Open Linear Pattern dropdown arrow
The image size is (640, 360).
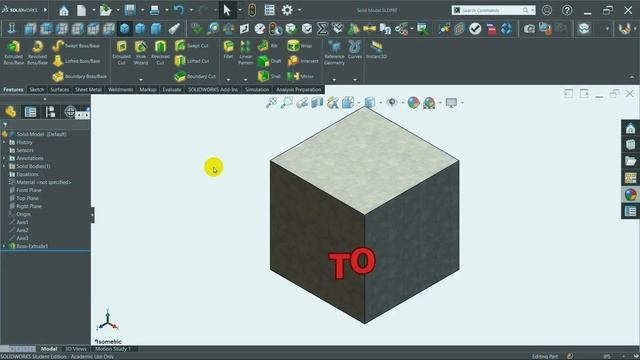[x=245, y=80]
